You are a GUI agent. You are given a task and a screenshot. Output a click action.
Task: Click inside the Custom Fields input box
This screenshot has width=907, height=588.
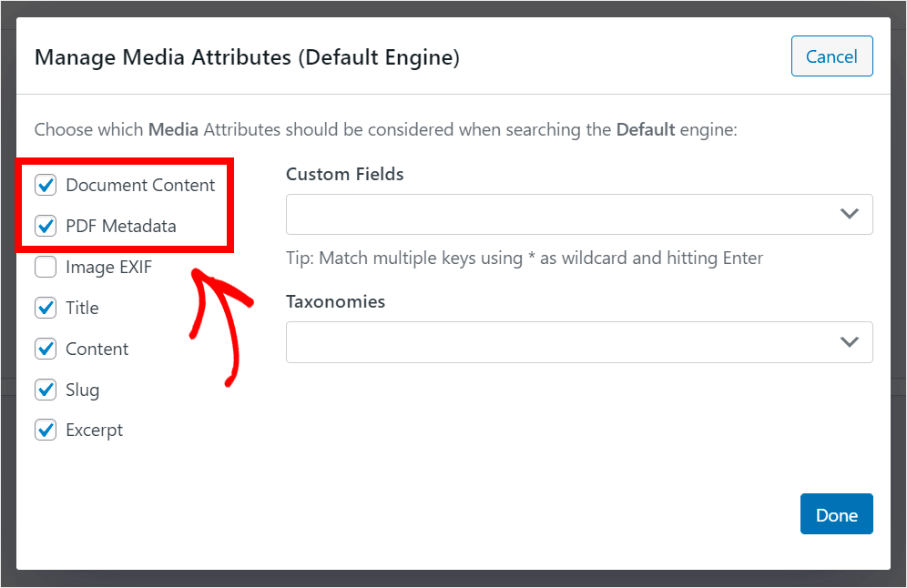click(x=579, y=214)
